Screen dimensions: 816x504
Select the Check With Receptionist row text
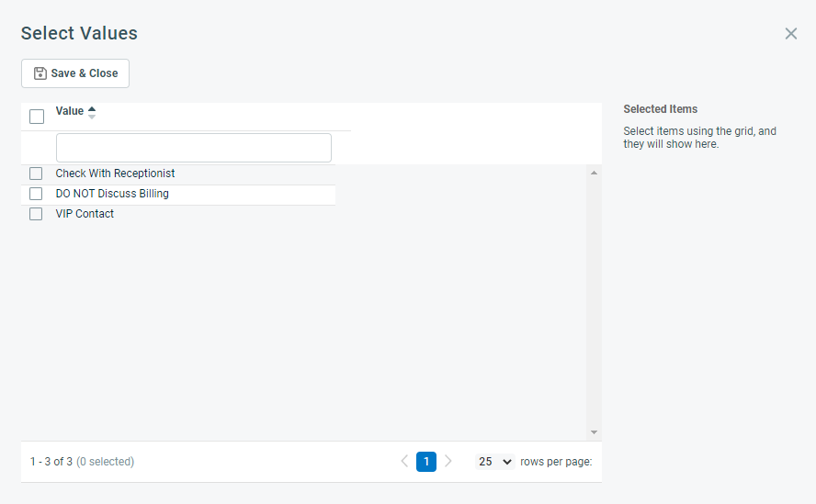tap(115, 174)
